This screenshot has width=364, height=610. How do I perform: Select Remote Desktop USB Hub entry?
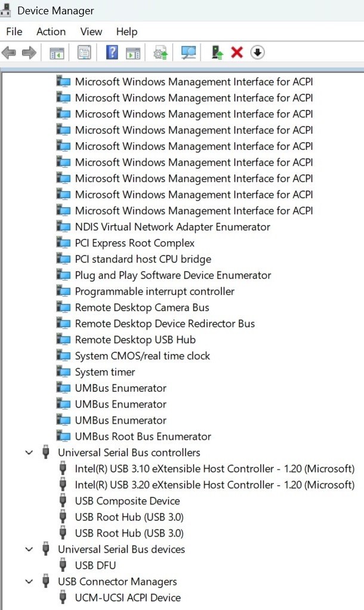click(x=135, y=340)
